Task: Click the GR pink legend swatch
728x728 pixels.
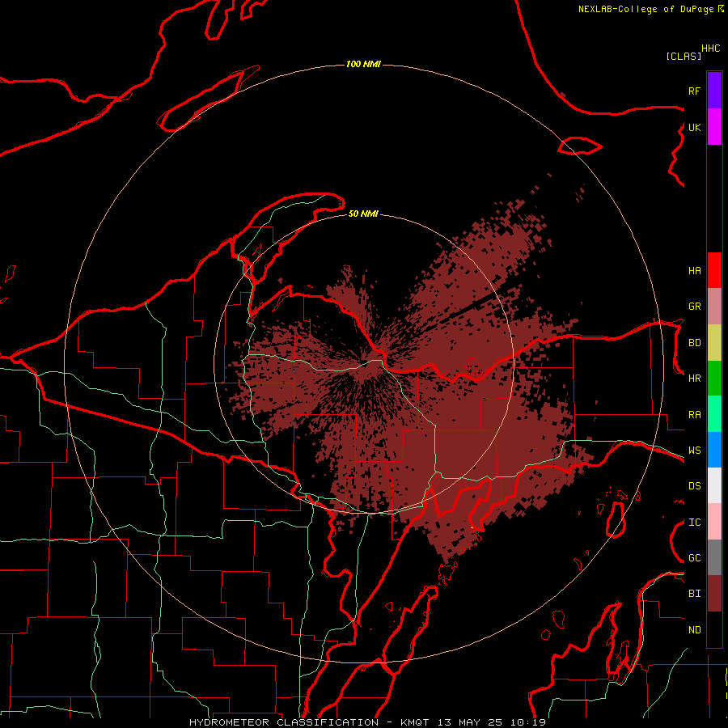Action: click(x=714, y=306)
